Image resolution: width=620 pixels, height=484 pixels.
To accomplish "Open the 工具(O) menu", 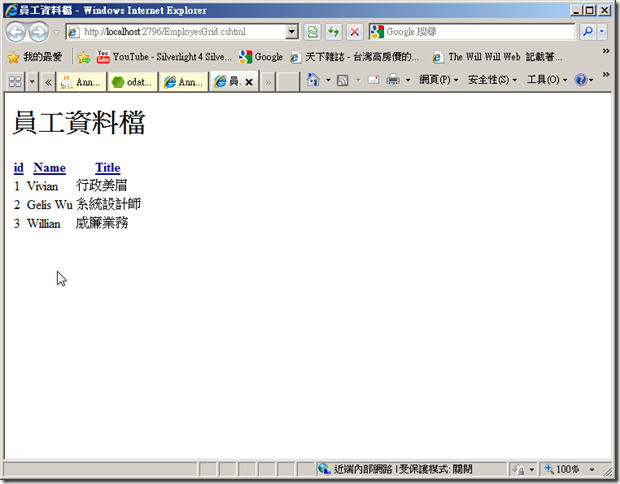I will (547, 80).
